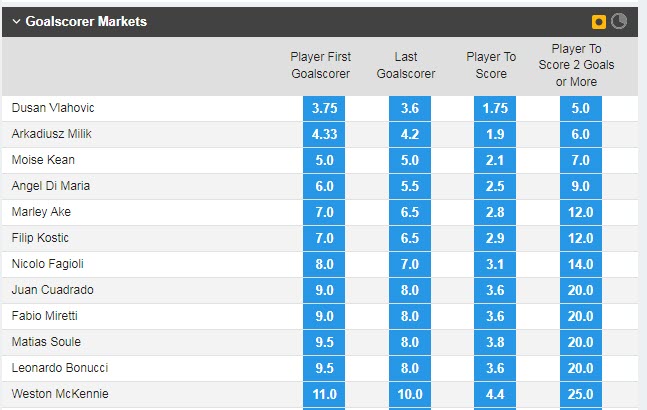The height and width of the screenshot is (410, 647).
Task: Collapse the Goalscorer Markets section
Action: pyautogui.click(x=16, y=22)
